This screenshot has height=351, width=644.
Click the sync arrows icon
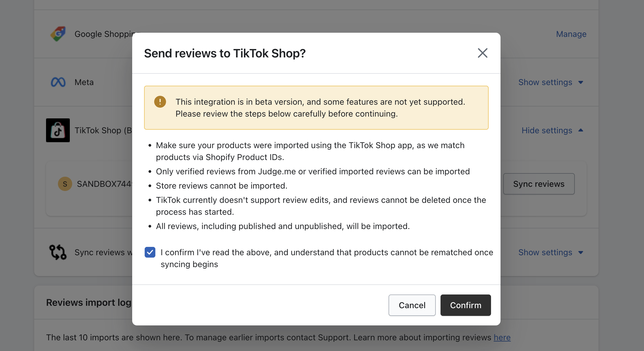tap(58, 252)
